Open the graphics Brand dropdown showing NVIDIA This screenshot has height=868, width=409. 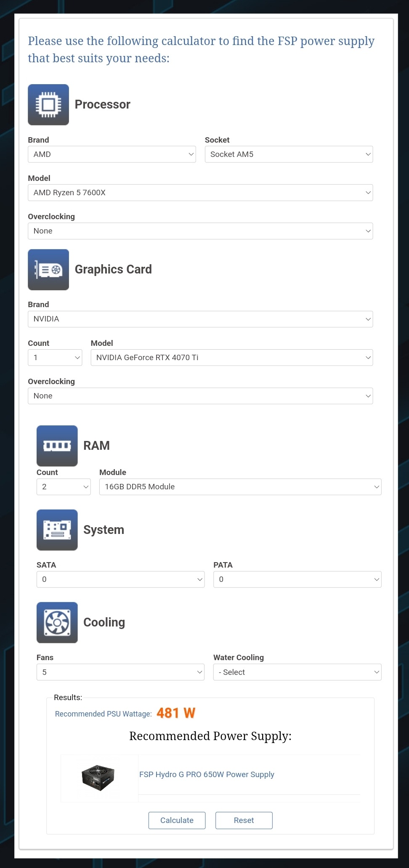[x=200, y=319]
